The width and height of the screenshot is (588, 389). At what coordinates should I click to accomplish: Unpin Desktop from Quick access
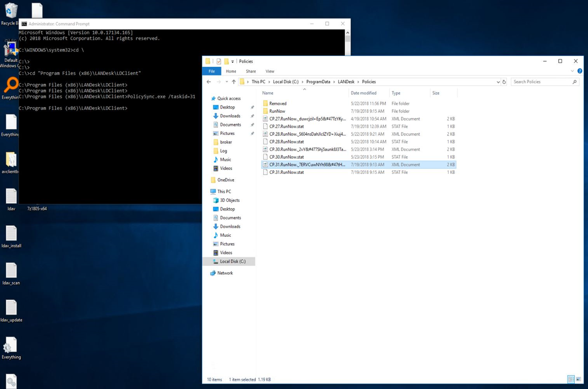click(x=252, y=107)
